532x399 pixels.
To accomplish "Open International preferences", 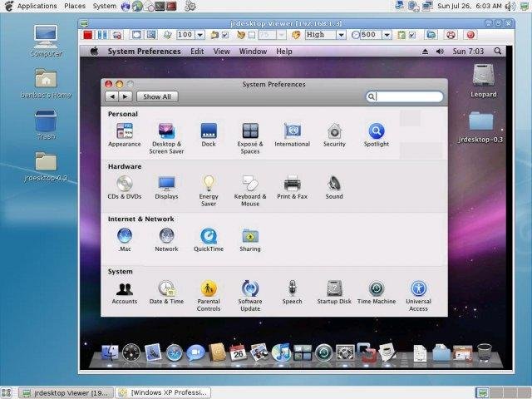I will pos(292,135).
